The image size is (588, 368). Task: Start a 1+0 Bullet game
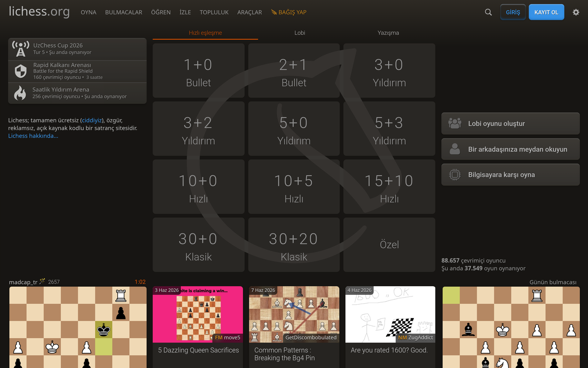pos(198,71)
